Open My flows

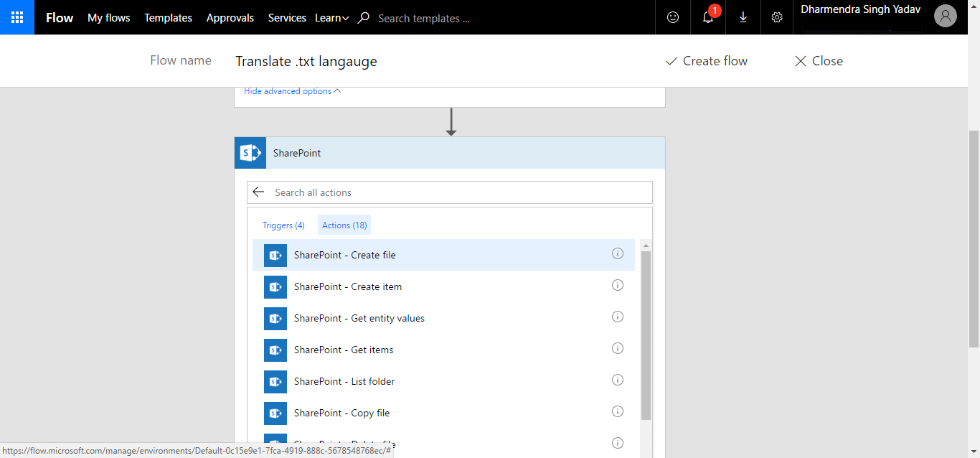109,18
